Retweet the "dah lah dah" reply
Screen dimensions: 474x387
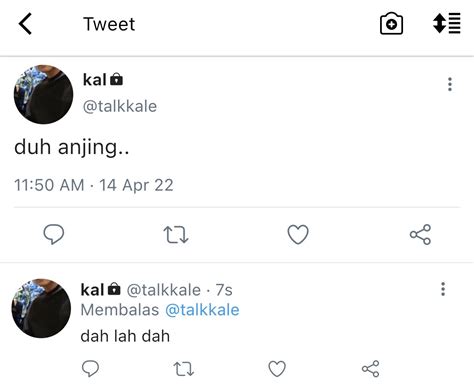click(184, 369)
